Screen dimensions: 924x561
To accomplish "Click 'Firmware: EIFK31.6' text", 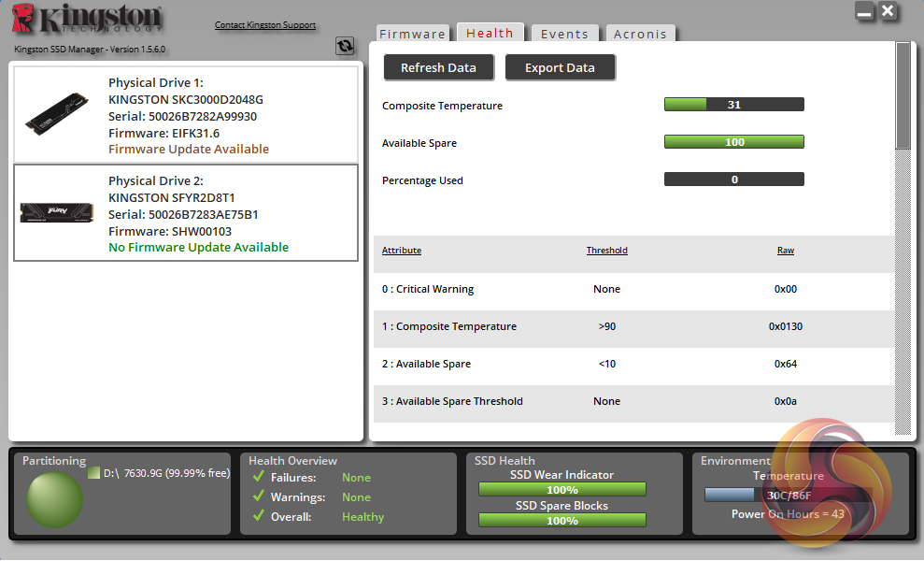I will pyautogui.click(x=163, y=134).
